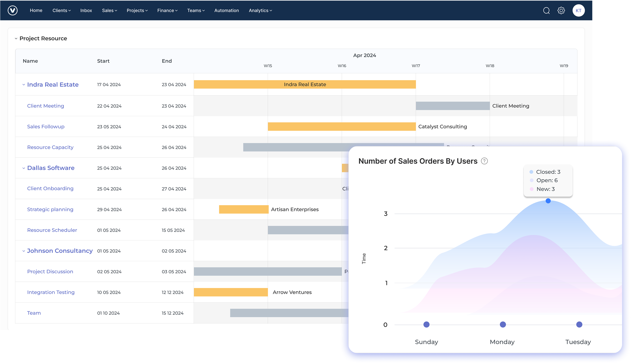Collapse Johnson Consultancy project row
This screenshot has height=364, width=631.
coord(24,251)
